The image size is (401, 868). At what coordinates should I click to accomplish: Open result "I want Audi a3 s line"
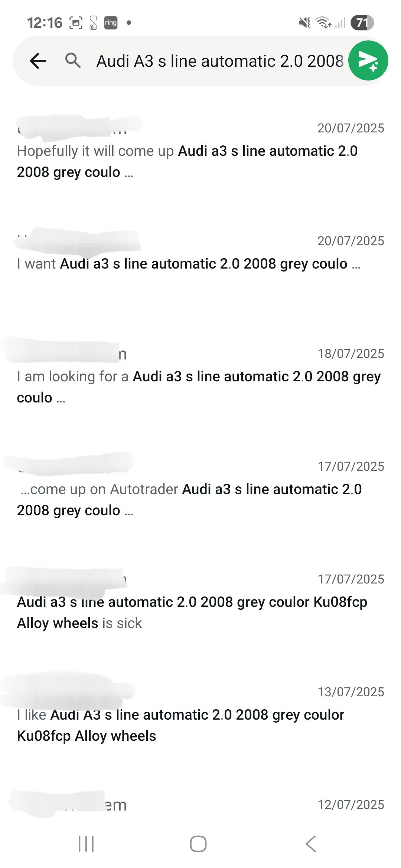point(200,252)
